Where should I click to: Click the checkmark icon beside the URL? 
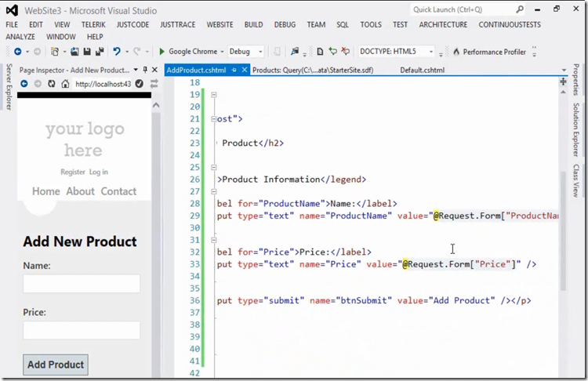click(139, 84)
